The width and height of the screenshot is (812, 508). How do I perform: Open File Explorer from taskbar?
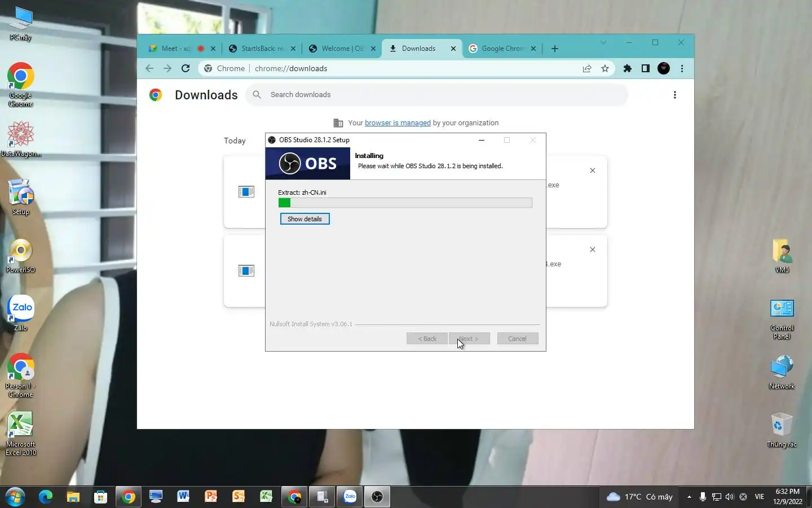73,497
